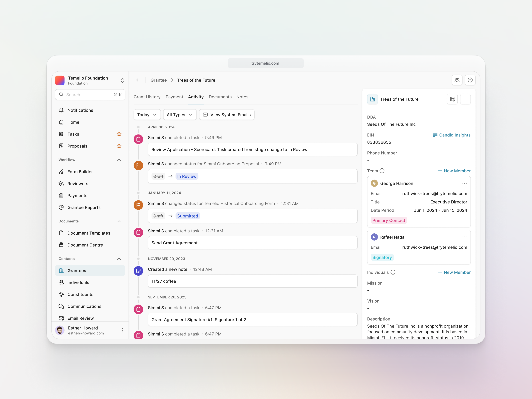Open the Notifications bell item
Image resolution: width=532 pixels, height=399 pixels.
[x=90, y=110]
